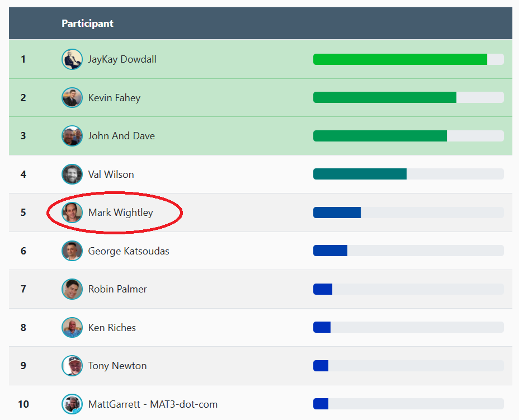Select Ken Riches's avatar icon
Image resolution: width=519 pixels, height=420 pixels.
72,328
